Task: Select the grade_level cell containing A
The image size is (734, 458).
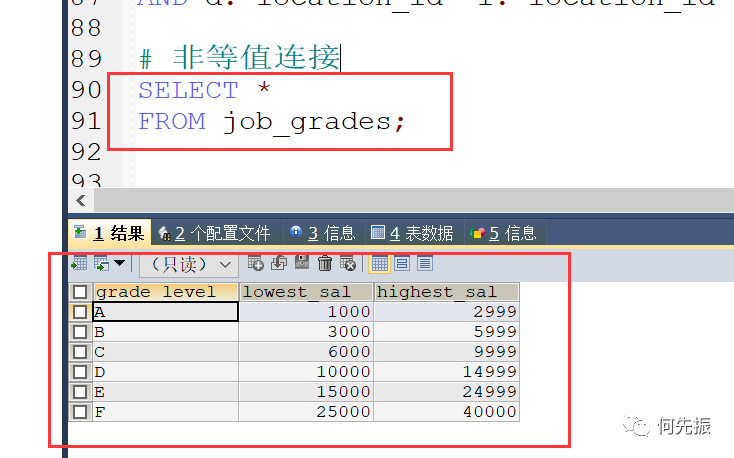Action: [x=166, y=312]
